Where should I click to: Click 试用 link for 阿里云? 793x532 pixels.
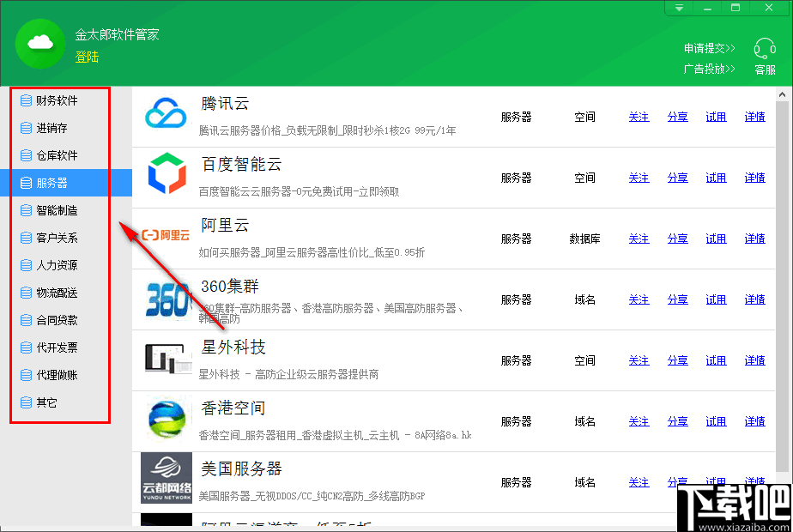[x=716, y=239]
